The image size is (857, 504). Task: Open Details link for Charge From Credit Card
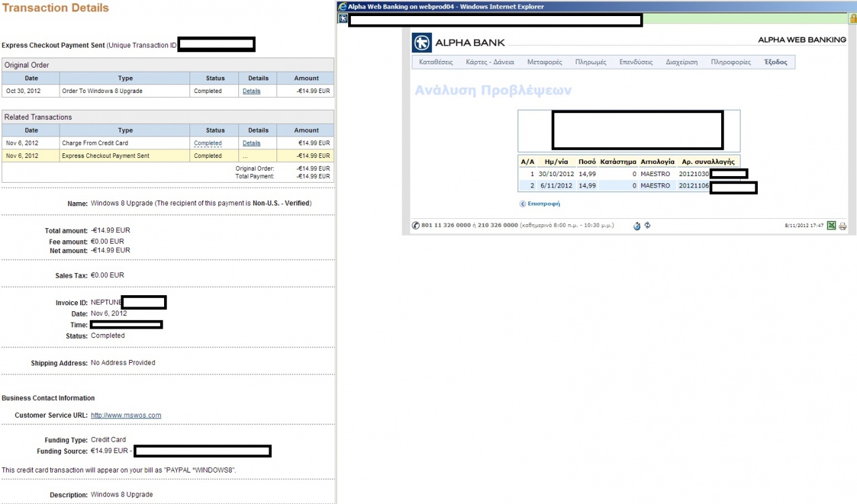[x=252, y=143]
